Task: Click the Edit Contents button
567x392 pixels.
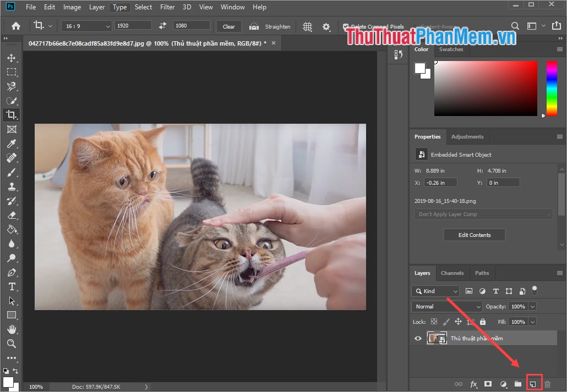Action: (474, 234)
